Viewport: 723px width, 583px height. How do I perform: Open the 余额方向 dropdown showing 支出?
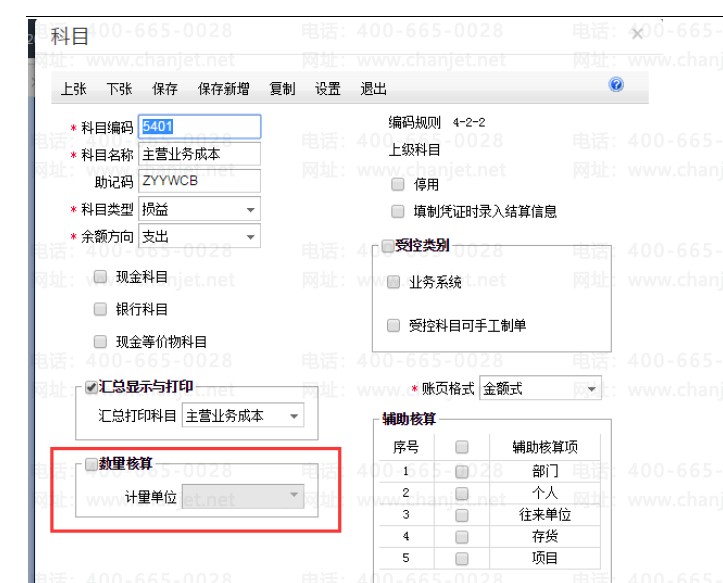click(199, 236)
